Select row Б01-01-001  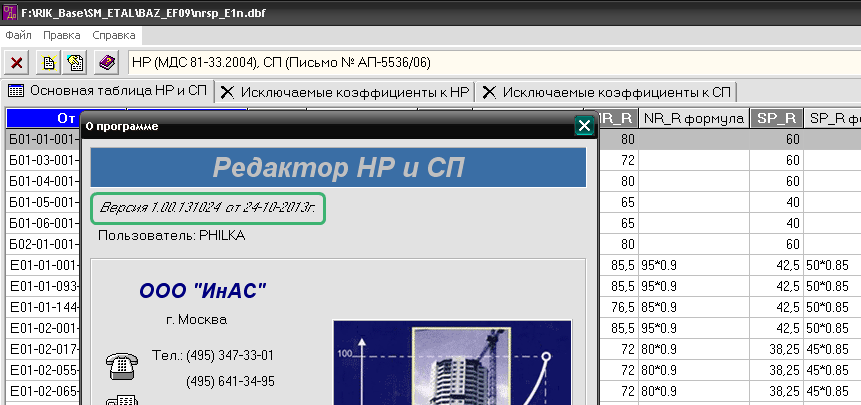(x=43, y=139)
